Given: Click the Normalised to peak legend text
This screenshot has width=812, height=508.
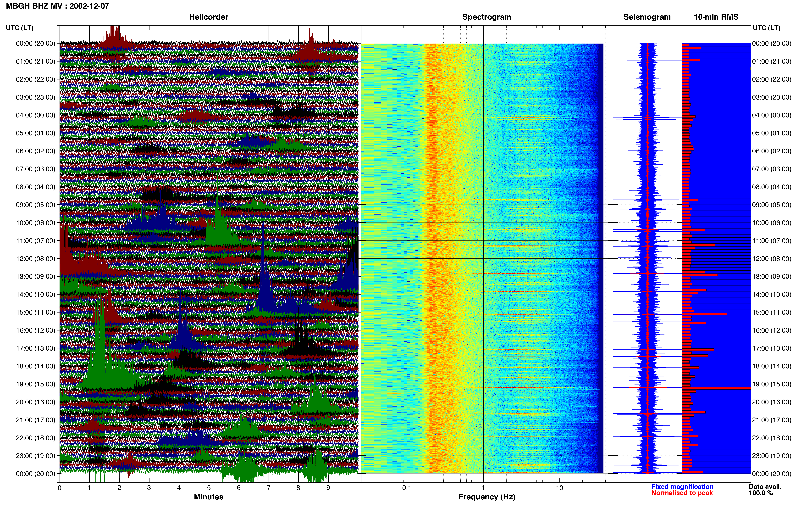Looking at the screenshot, I should point(682,493).
